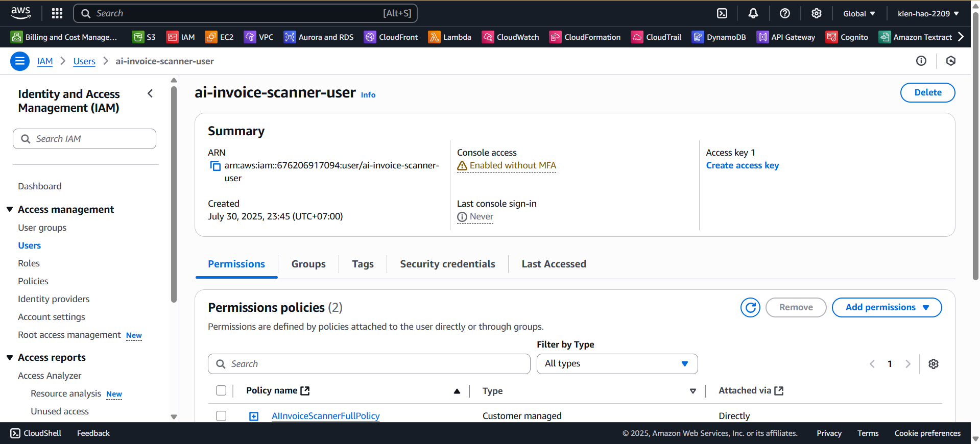
Task: Open CloudWatch service shortcut
Action: point(511,37)
